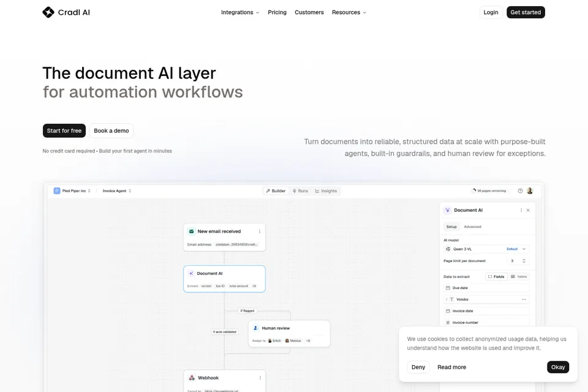Click the 'if flagged' branch label
Image resolution: width=588 pixels, height=392 pixels.
coord(247,311)
